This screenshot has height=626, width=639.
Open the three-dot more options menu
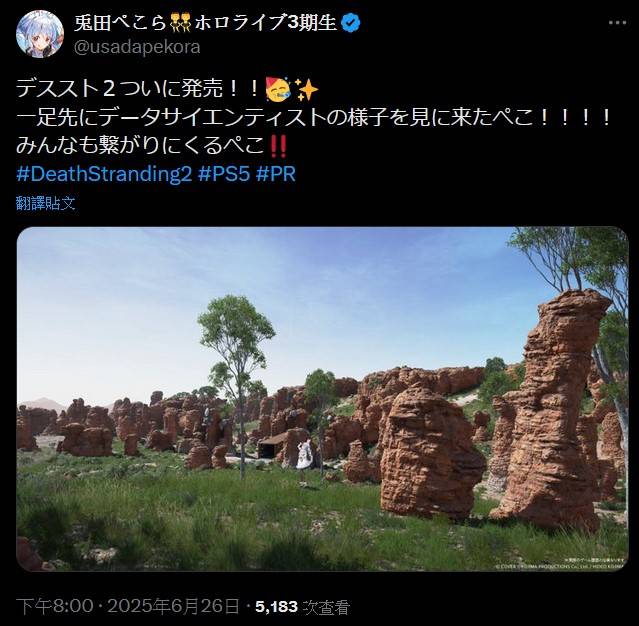(617, 23)
